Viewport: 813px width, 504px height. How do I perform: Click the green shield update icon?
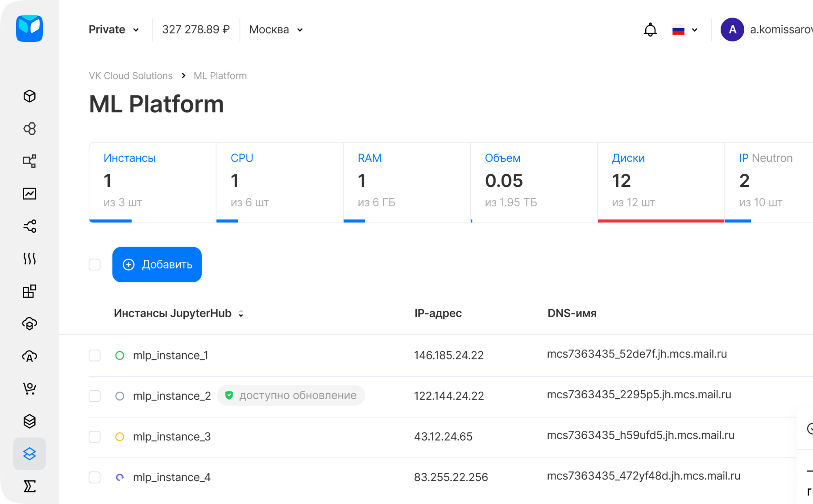pyautogui.click(x=229, y=395)
